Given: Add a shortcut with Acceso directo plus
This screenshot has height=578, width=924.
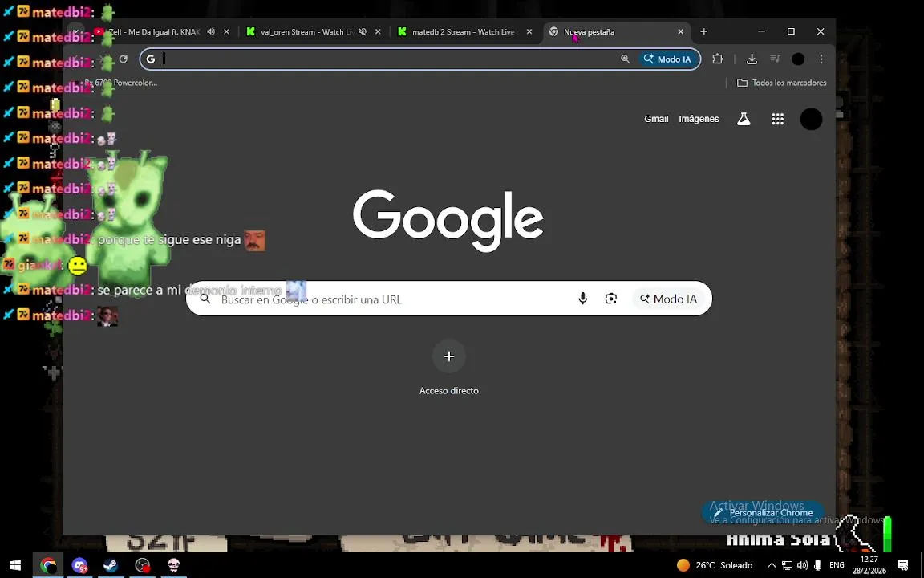Looking at the screenshot, I should tap(449, 356).
